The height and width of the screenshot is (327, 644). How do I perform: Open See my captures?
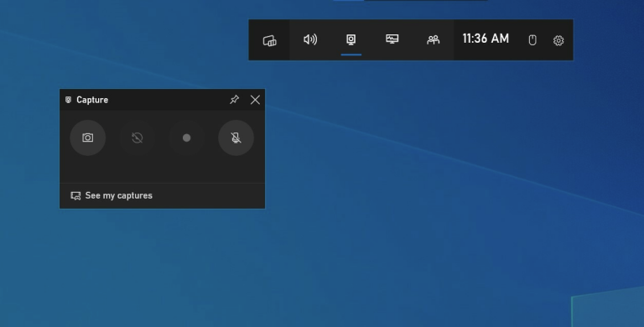pos(112,195)
